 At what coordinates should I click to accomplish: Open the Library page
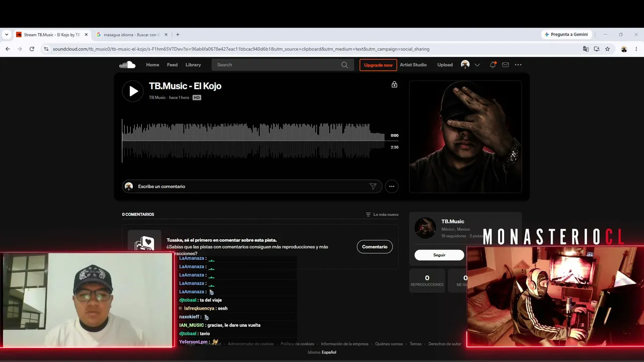tap(193, 65)
